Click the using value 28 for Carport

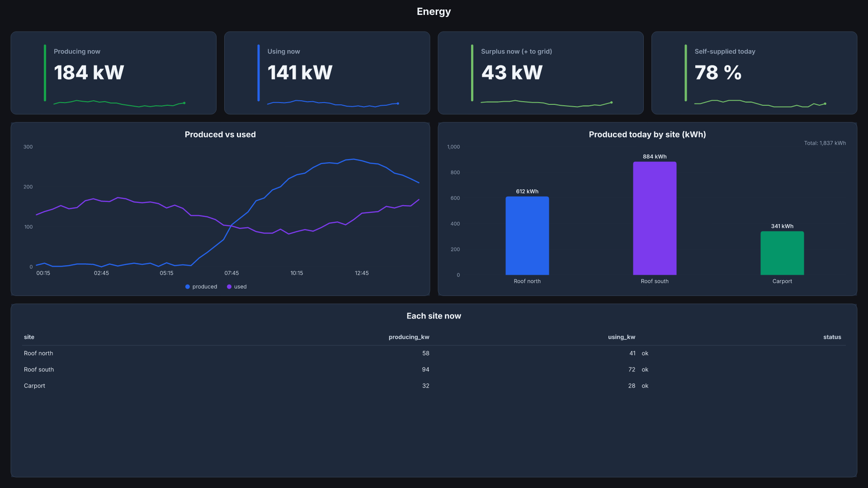pyautogui.click(x=632, y=386)
